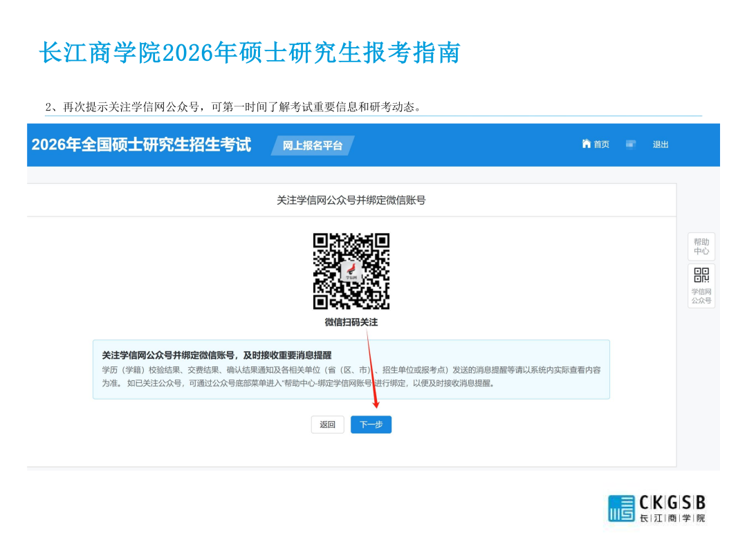
Task: Click the 2026年全国硕士研究生招生考试 header title
Action: [141, 144]
